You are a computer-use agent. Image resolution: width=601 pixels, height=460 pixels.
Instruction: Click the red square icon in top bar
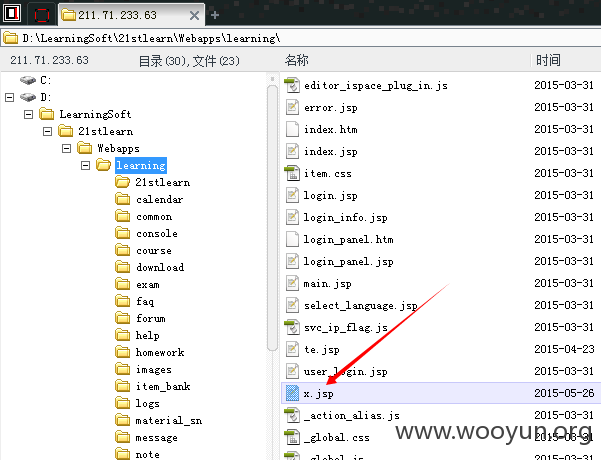click(x=41, y=15)
